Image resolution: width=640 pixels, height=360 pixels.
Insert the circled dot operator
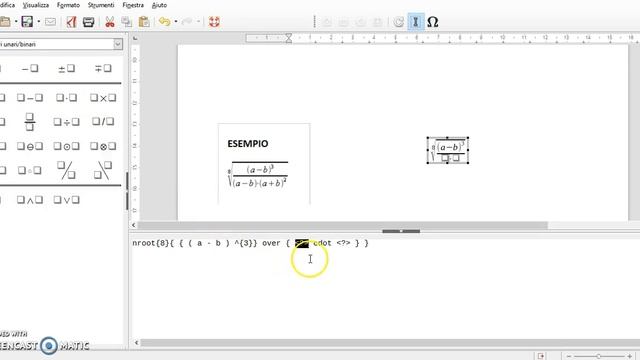click(x=67, y=146)
